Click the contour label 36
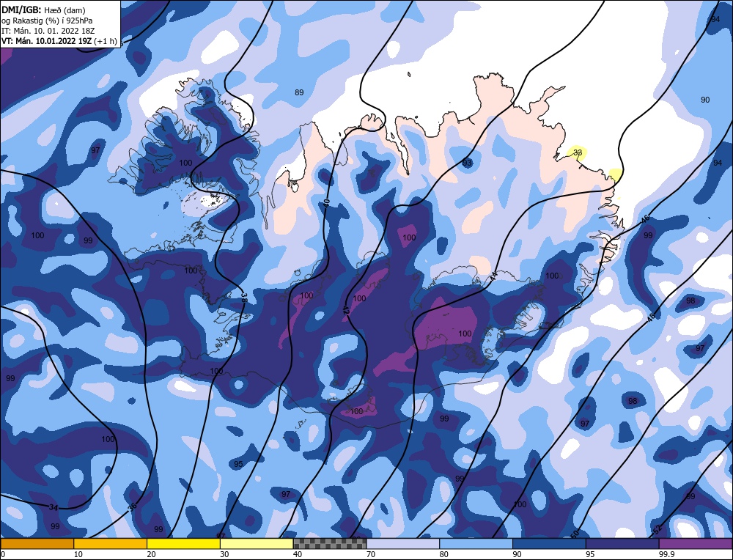Image resolution: width=733 pixels, height=560 pixels. 132,506
